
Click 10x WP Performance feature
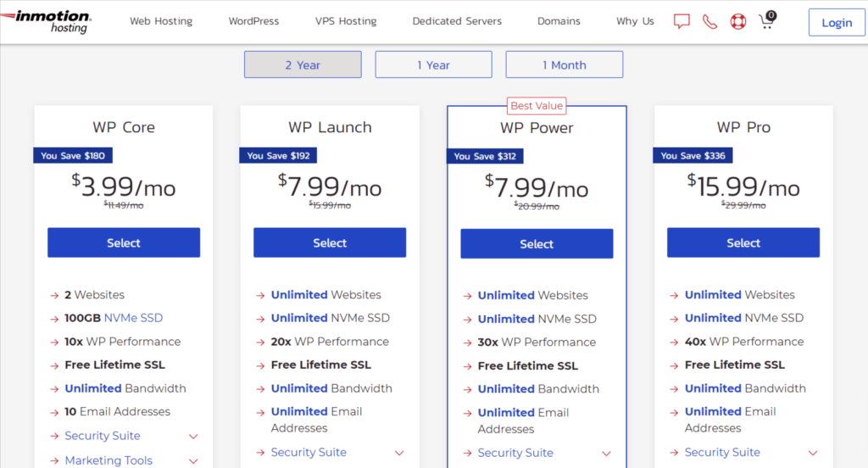point(122,342)
